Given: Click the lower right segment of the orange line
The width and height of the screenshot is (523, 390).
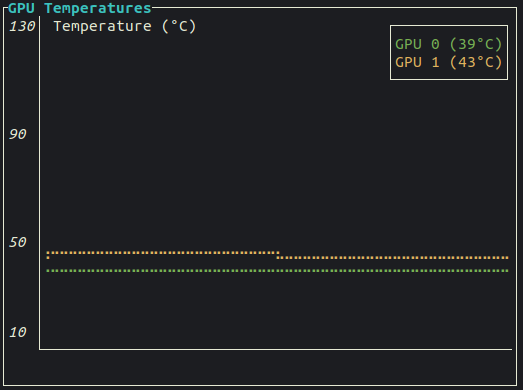Looking at the screenshot, I should coord(393,258).
